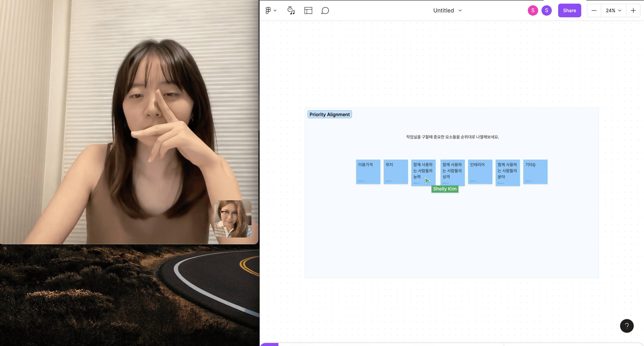Screen dimensions: 644x346
Task: Click the Untitled file name
Action: click(x=443, y=10)
